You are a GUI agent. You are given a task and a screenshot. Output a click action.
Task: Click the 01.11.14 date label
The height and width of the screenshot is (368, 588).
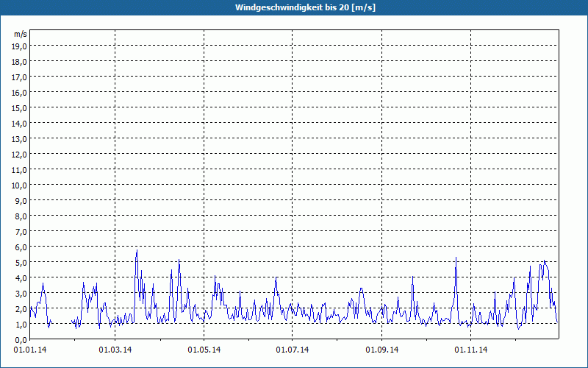coord(471,350)
